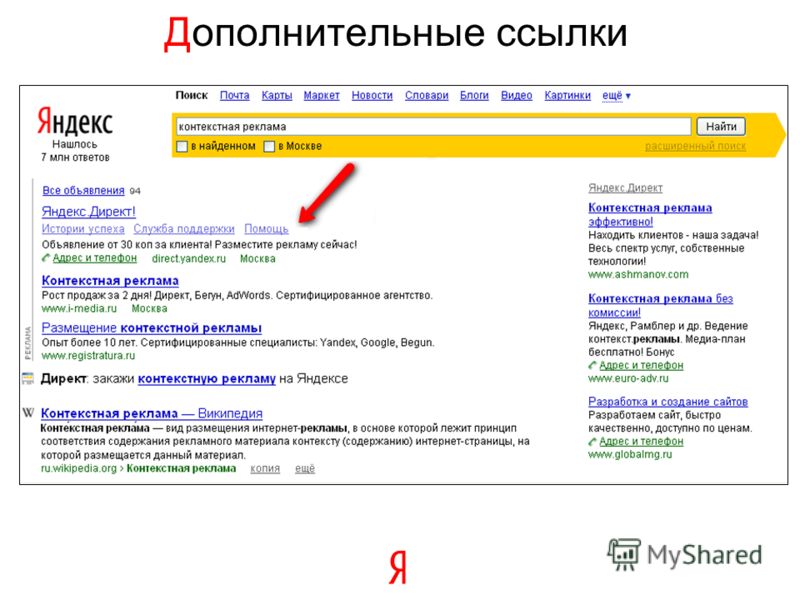Click the www.i-media.ru URL
Image resolution: width=800 pixels, height=600 pixels.
point(79,309)
